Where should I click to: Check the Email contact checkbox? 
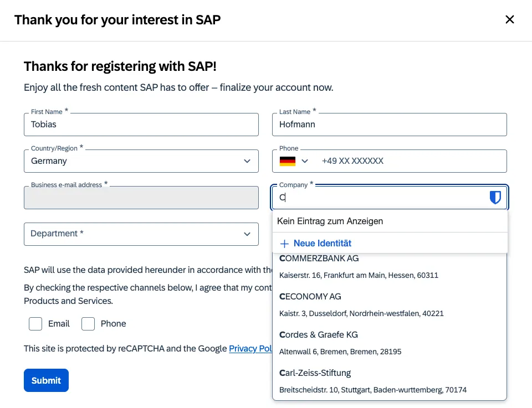click(35, 323)
